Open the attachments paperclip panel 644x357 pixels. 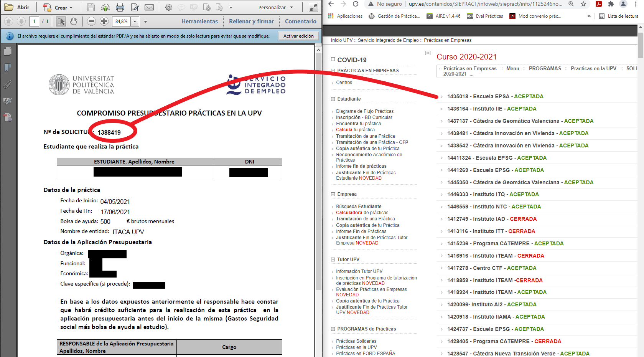click(x=8, y=84)
